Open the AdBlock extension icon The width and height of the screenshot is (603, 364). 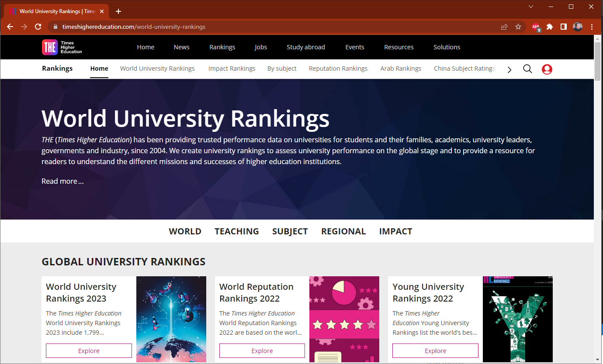coord(536,27)
